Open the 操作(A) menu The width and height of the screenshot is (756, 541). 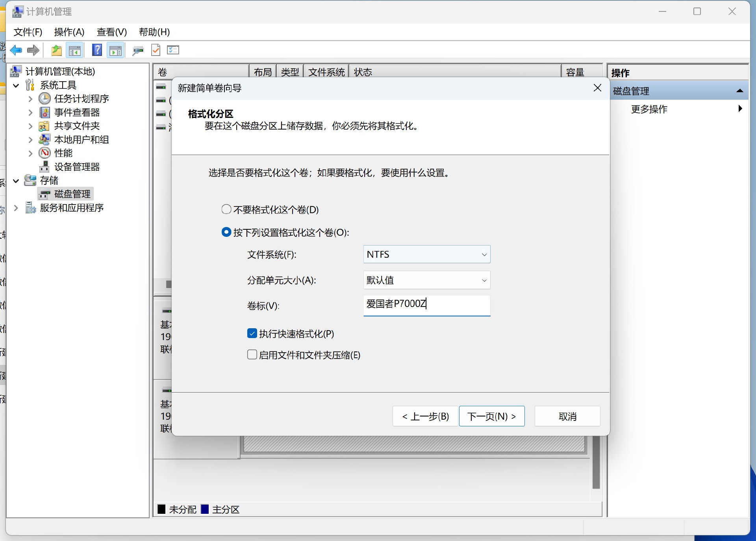[x=69, y=32]
